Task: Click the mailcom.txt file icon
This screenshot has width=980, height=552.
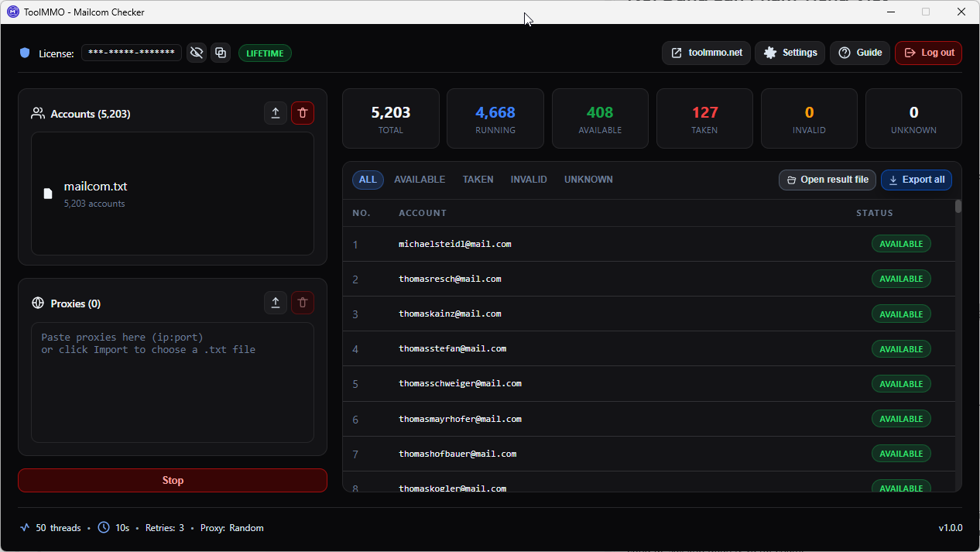Action: point(48,194)
